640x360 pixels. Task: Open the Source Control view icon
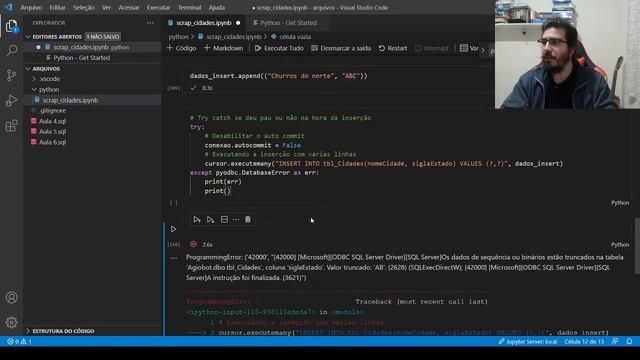tap(11, 76)
